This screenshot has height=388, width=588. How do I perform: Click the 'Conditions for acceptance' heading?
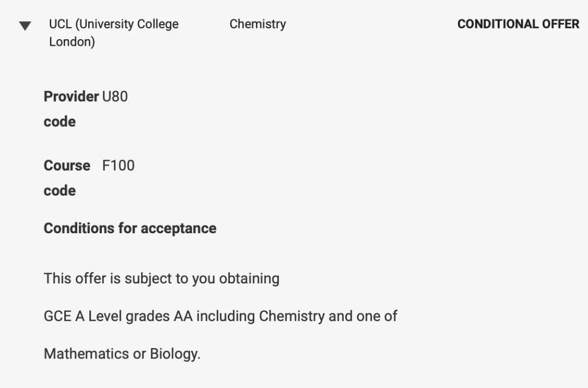[130, 228]
